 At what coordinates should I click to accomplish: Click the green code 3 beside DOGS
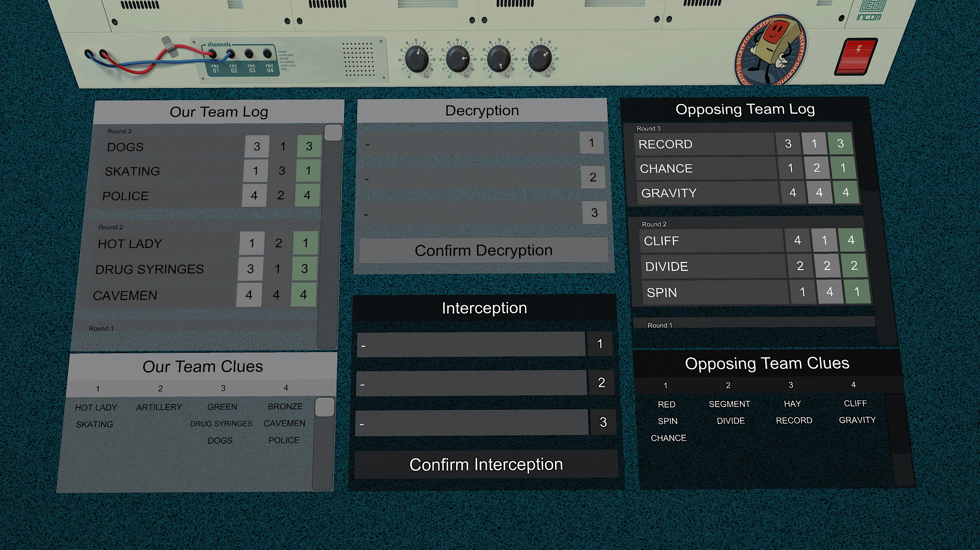click(x=309, y=146)
